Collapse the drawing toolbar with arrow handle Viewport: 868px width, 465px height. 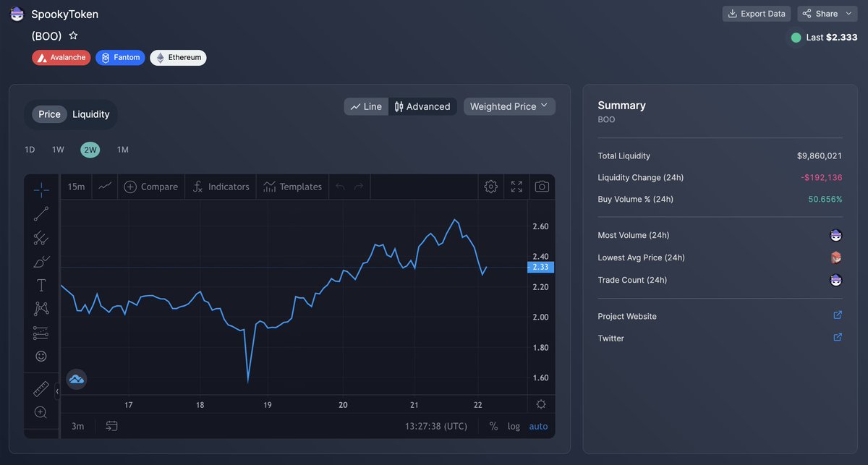coord(57,391)
